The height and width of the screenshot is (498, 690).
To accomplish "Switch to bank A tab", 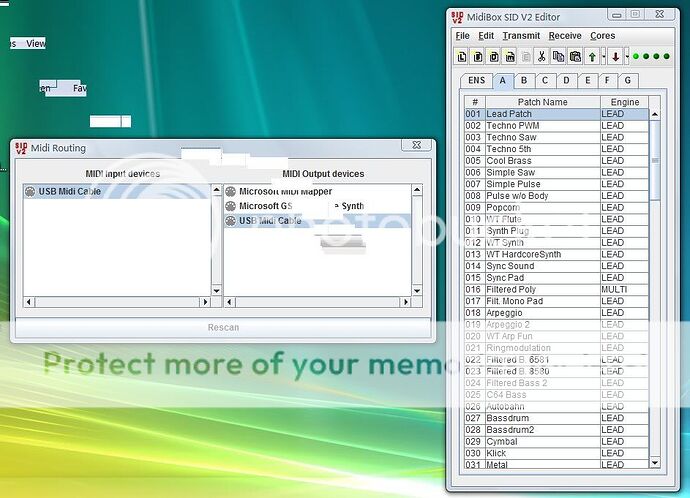I will click(x=503, y=81).
